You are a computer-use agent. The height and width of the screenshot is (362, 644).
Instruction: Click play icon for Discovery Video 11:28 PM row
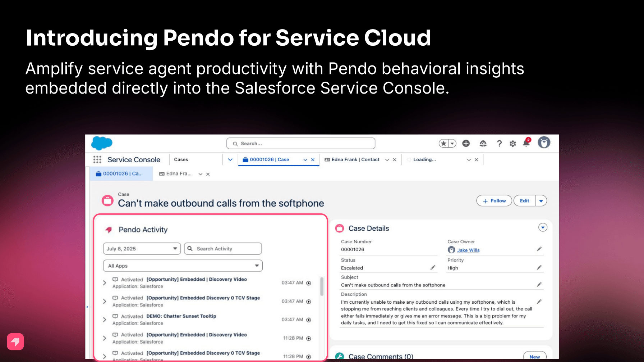pos(309,339)
